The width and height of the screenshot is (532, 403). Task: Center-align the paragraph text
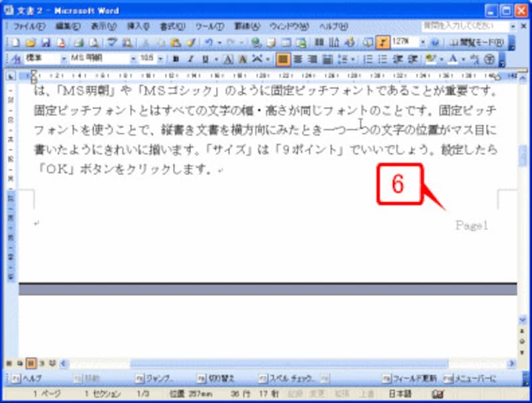[298, 59]
